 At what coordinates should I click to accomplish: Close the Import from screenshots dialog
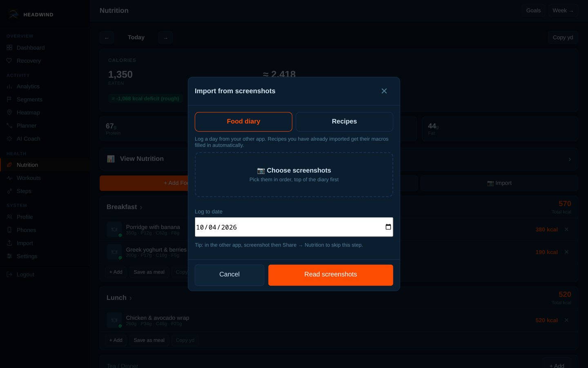click(384, 91)
